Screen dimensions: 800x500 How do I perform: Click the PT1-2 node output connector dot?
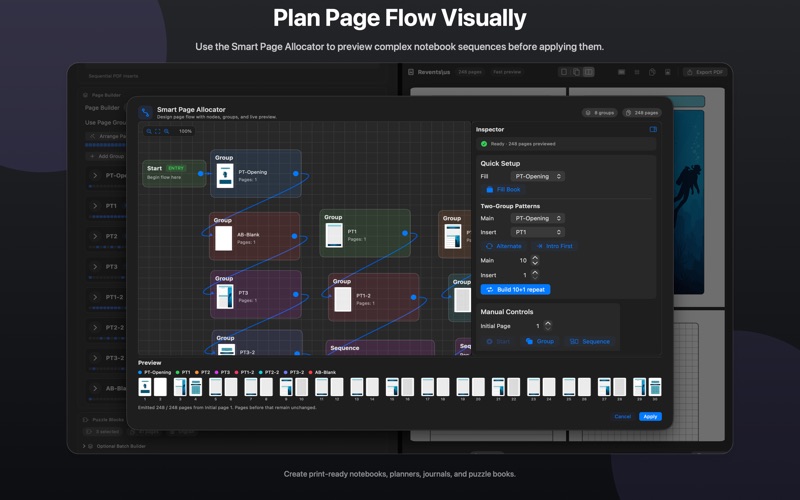click(413, 297)
